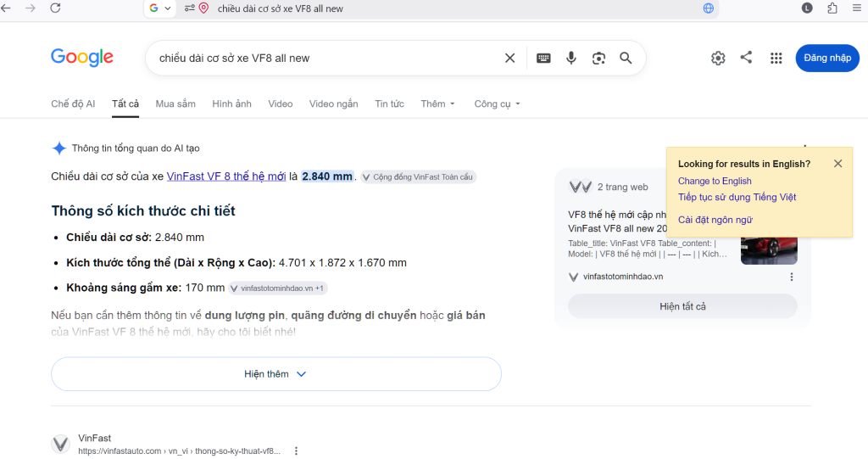Viewport: 868px width, 459px height.
Task: Expand AI overview with Hiện thêm
Action: (275, 374)
